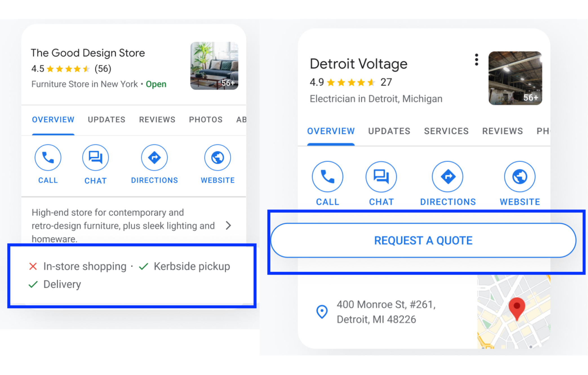
Task: Click the location pin icon beside Monroe St address
Action: [322, 312]
